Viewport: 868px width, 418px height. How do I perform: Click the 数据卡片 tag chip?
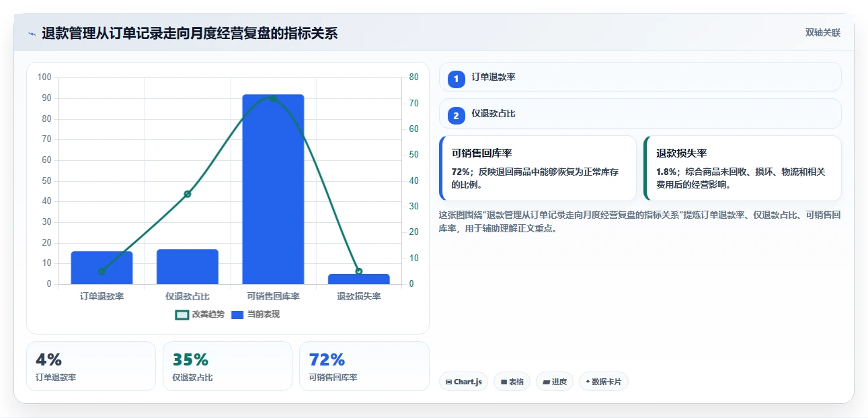pyautogui.click(x=603, y=382)
